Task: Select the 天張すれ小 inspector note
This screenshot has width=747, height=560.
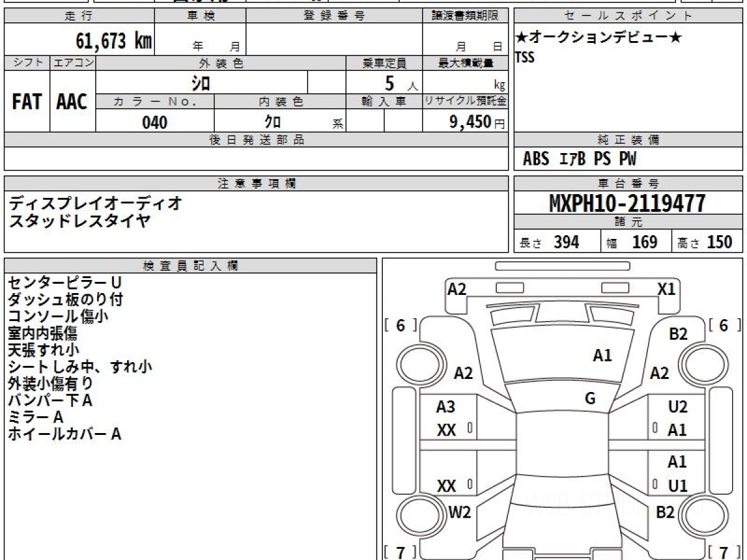Action: coord(44,350)
